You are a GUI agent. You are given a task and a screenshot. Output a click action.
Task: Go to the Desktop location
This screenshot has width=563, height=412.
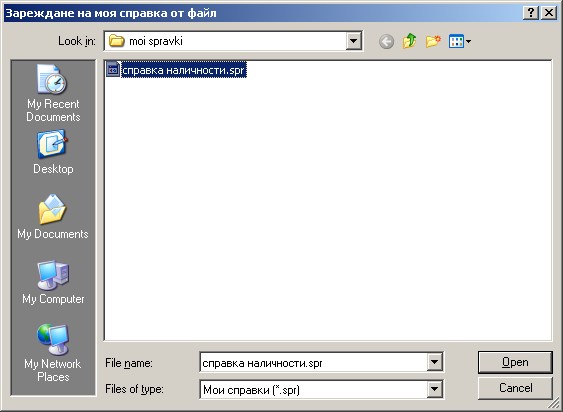53,153
